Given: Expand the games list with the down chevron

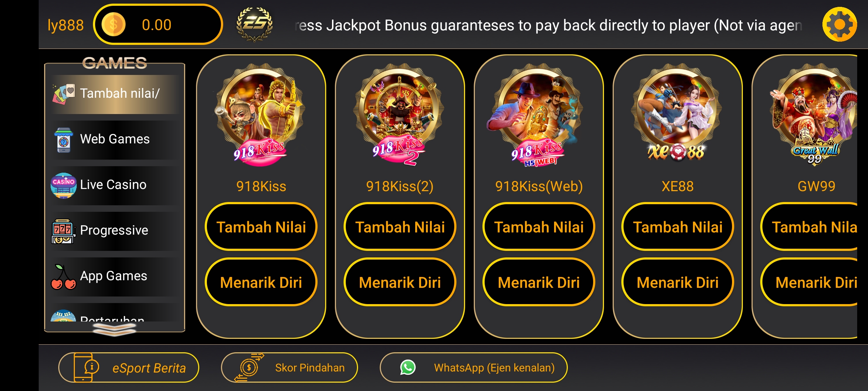Looking at the screenshot, I should 114,329.
